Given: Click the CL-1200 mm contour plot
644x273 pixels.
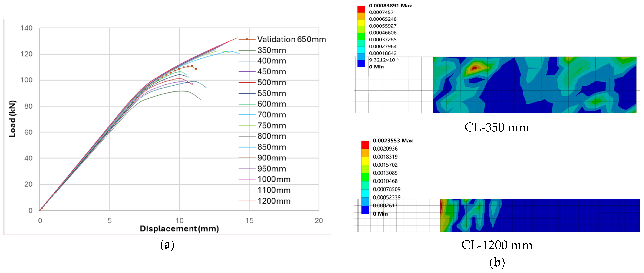Looking at the screenshot, I should click(x=540, y=215).
